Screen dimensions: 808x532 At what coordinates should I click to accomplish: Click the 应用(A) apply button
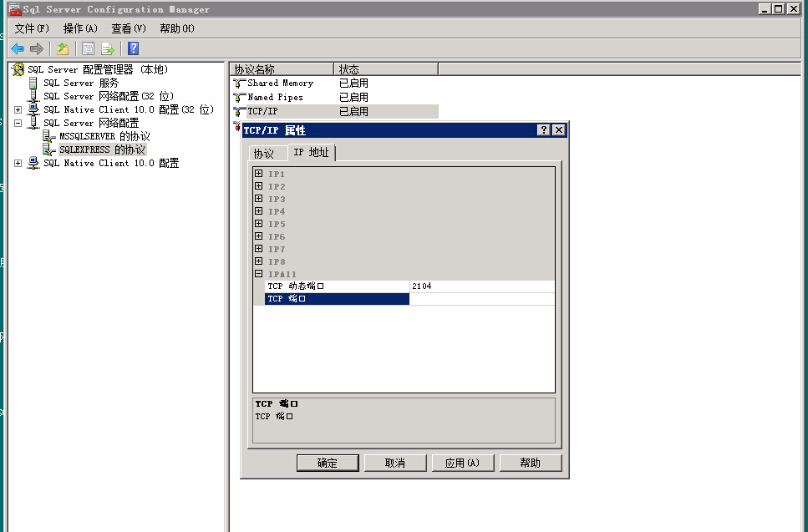(463, 463)
